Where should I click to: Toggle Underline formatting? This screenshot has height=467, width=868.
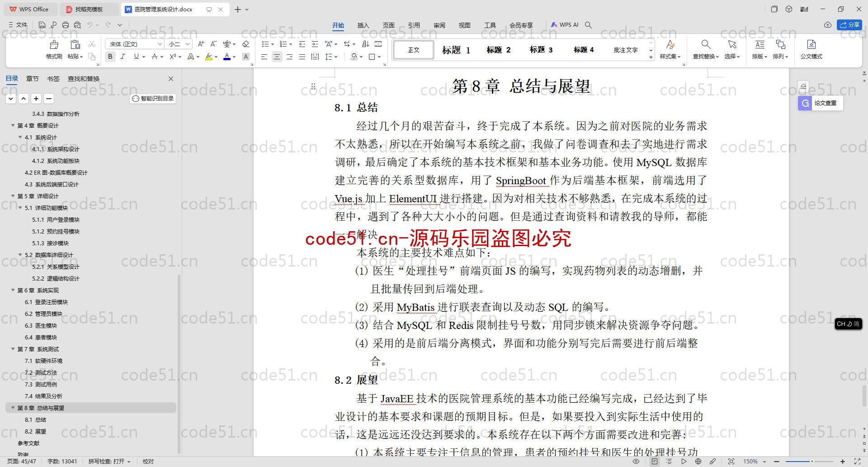(136, 57)
